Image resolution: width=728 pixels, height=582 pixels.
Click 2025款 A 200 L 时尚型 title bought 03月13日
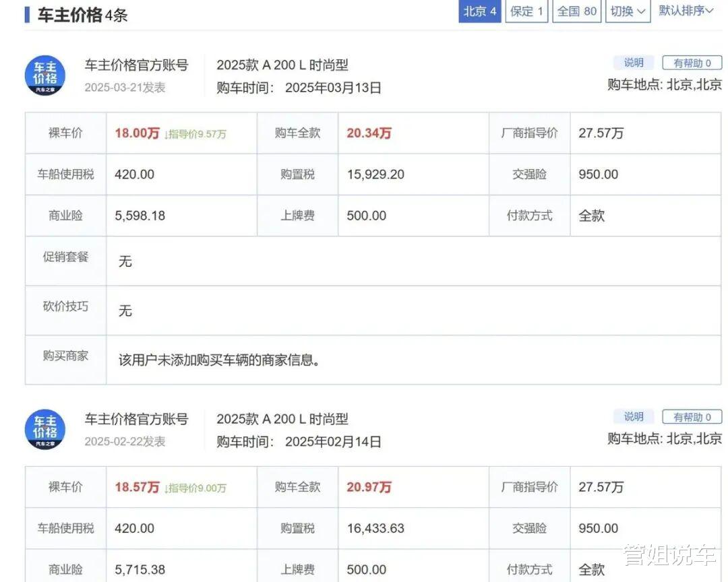(x=282, y=65)
